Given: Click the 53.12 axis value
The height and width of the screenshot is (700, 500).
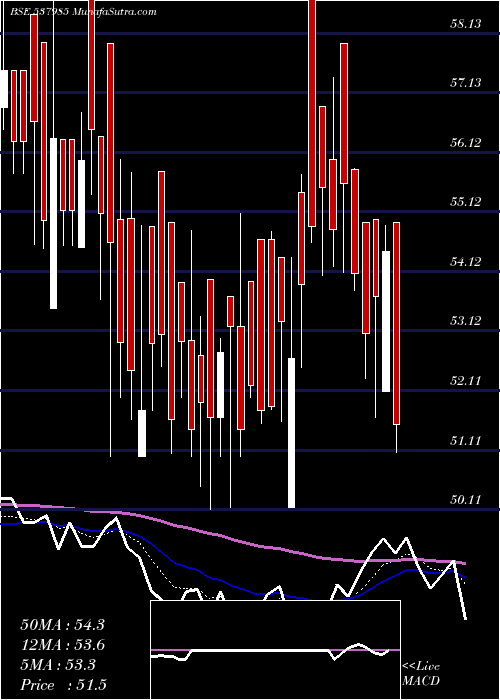Looking at the screenshot, I should pos(466,321).
